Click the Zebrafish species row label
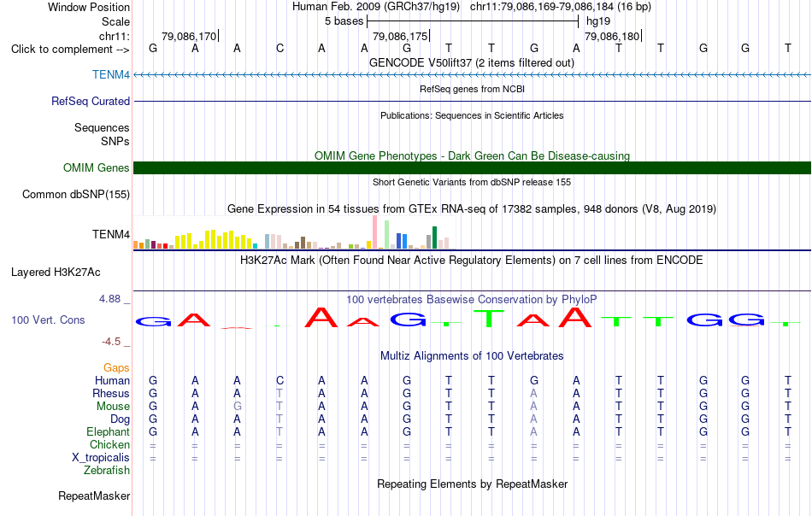This screenshot has width=812, height=516. point(107,471)
